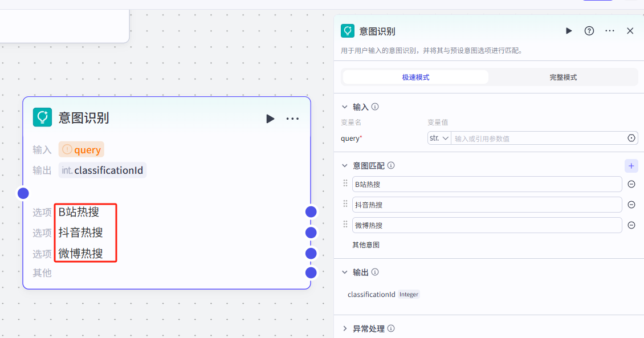Image resolution: width=644 pixels, height=338 pixels.
Task: Click the 微博热搜 intent text field
Action: click(x=486, y=225)
